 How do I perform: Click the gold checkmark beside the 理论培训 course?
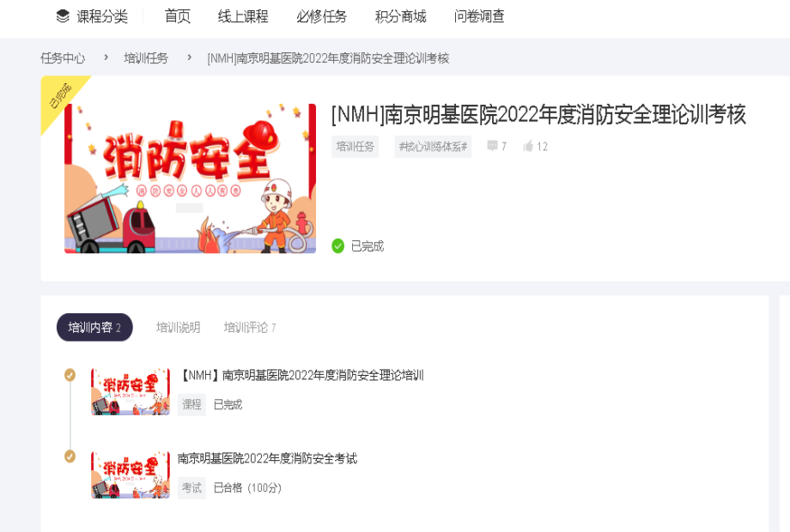(x=70, y=375)
